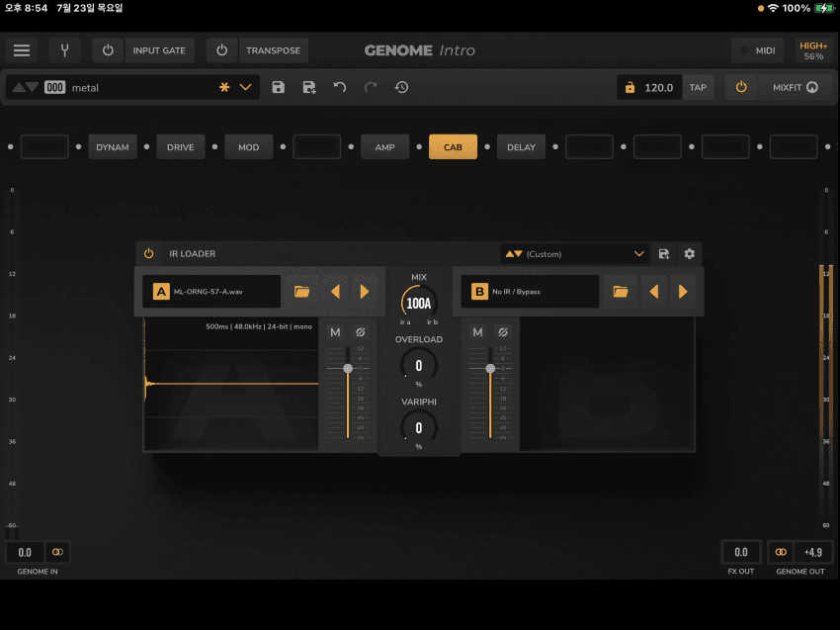The width and height of the screenshot is (840, 630).
Task: Select the DELAY chain slot
Action: pyautogui.click(x=521, y=147)
